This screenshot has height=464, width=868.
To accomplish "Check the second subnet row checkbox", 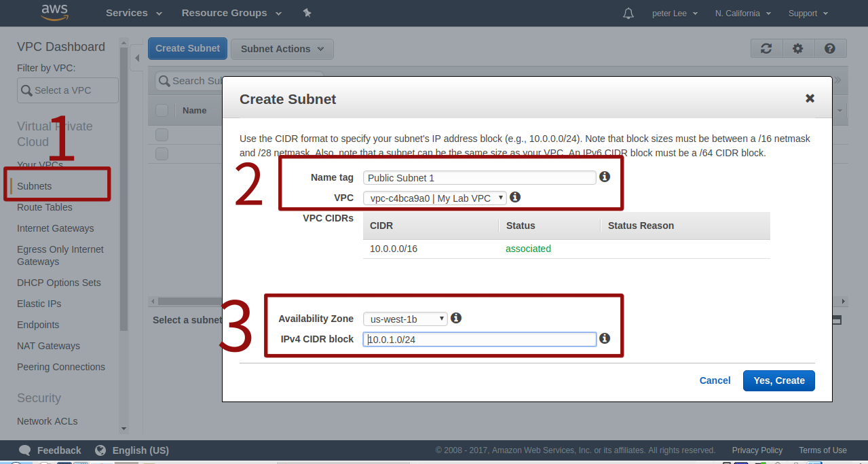I will 162,154.
